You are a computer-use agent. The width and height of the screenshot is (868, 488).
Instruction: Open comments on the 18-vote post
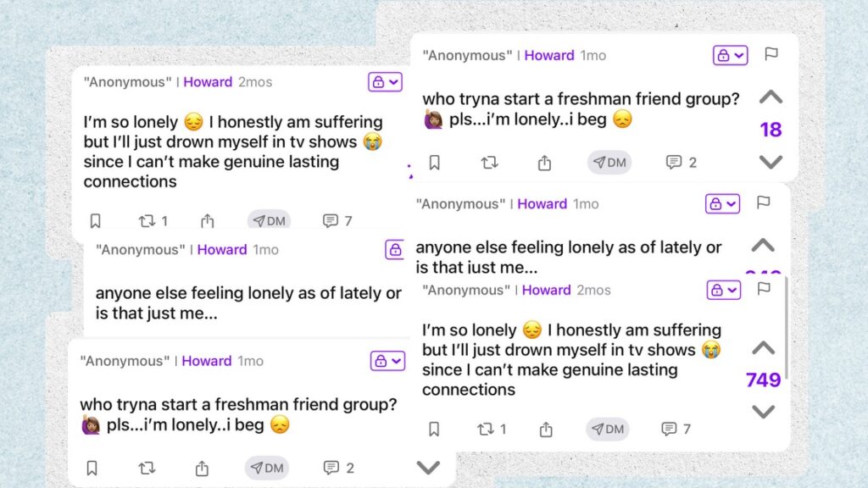681,163
